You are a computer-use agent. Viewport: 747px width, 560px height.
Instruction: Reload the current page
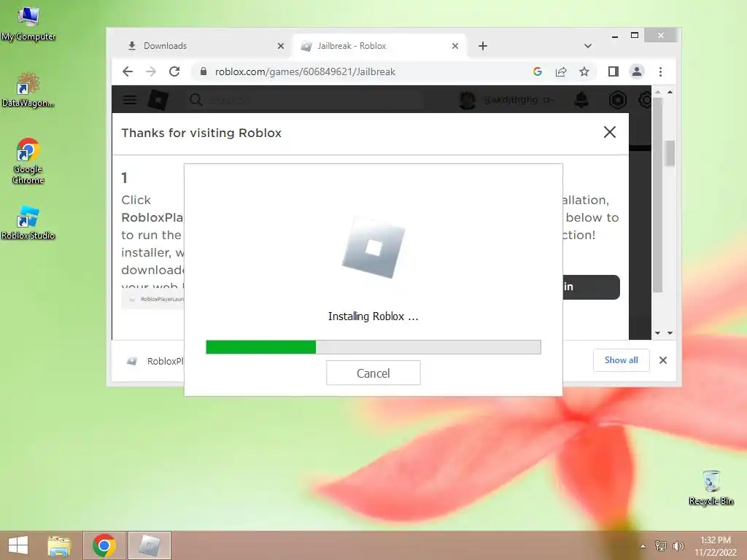point(174,71)
